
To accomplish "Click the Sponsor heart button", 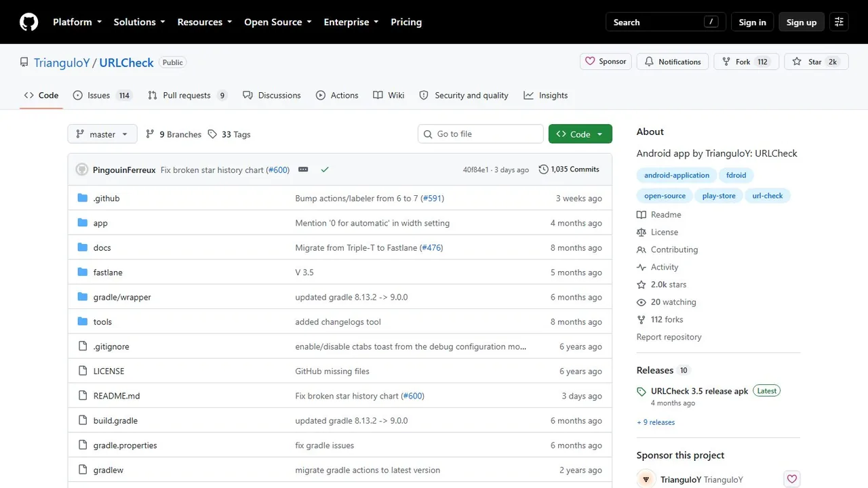I will coord(606,62).
